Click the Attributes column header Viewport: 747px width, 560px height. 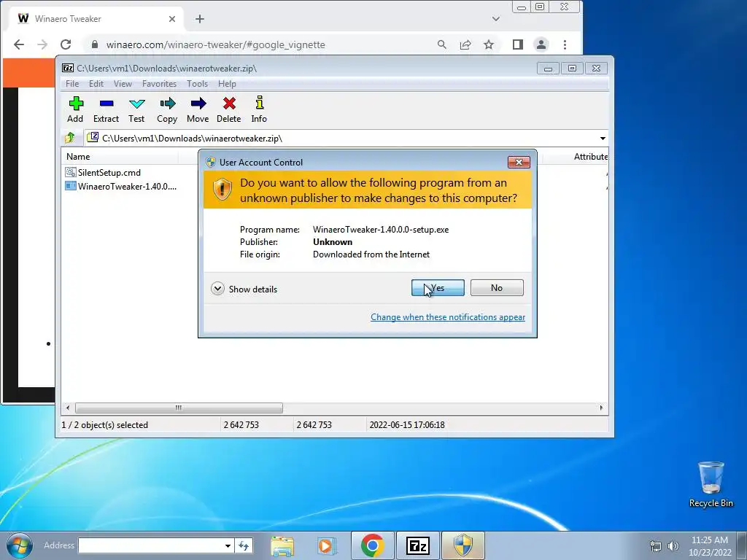[x=590, y=157]
